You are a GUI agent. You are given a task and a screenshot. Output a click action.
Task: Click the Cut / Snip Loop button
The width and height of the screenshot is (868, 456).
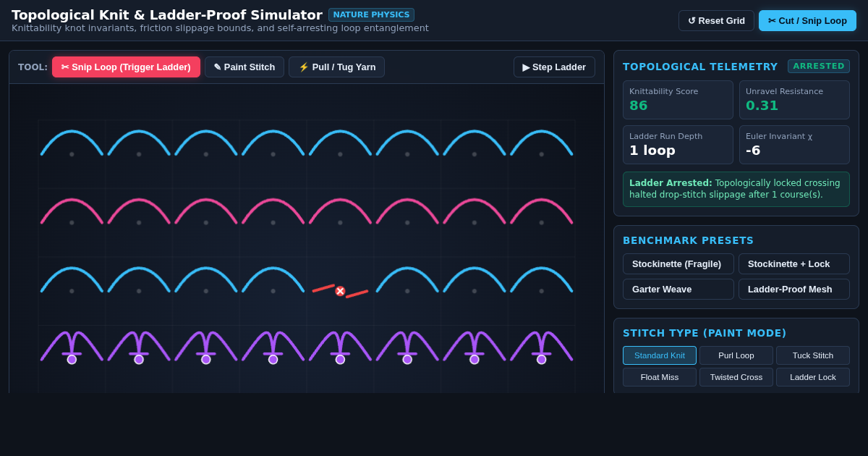point(807,20)
